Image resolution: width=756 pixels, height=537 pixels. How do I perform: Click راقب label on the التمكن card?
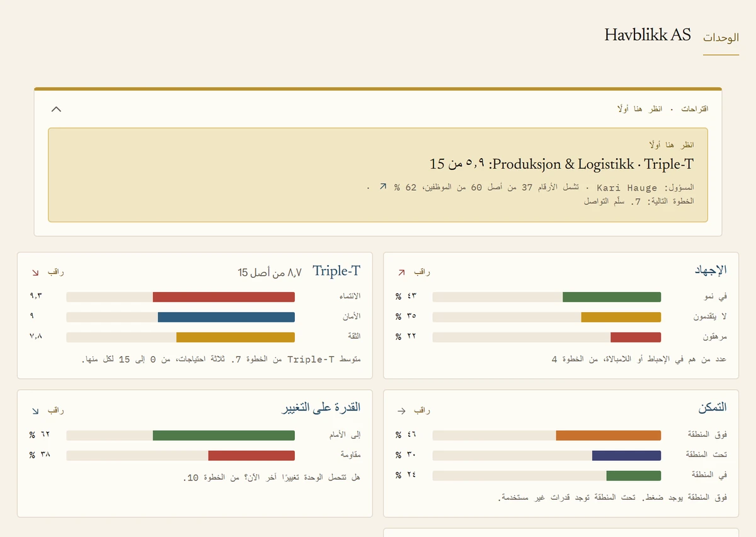click(422, 410)
